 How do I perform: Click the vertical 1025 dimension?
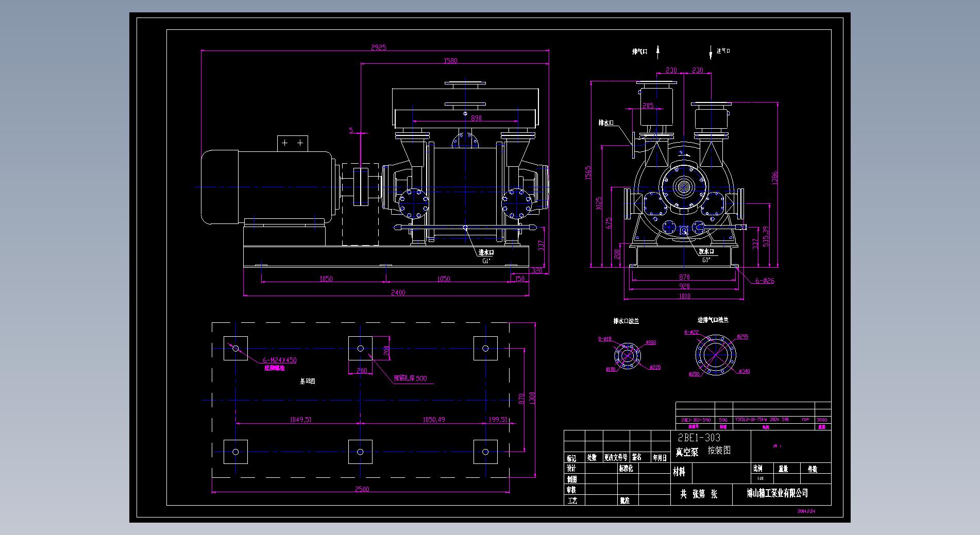point(599,204)
